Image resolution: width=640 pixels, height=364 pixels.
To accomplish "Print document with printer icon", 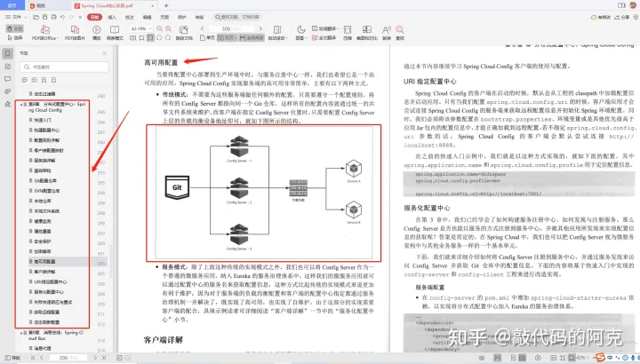I will [53, 17].
